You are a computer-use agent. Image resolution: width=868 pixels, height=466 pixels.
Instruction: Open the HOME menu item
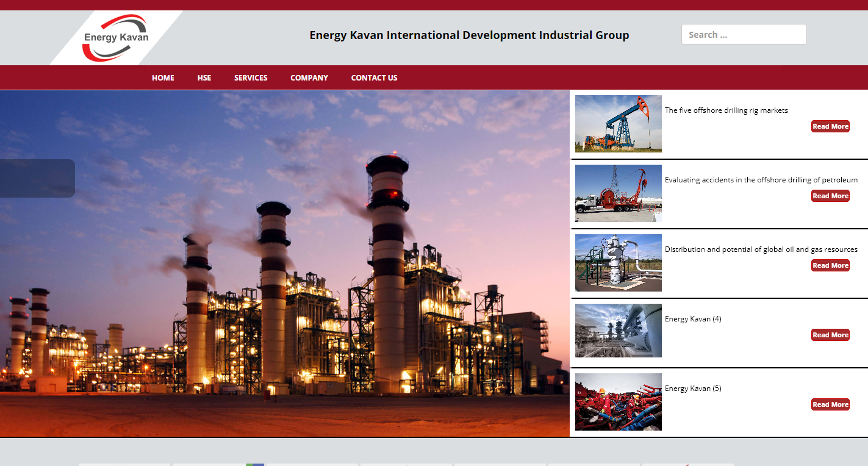[163, 78]
